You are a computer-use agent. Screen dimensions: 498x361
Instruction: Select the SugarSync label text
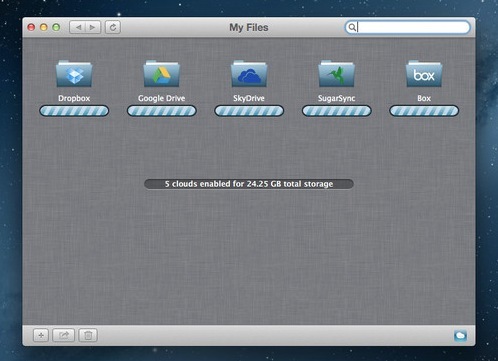337,98
